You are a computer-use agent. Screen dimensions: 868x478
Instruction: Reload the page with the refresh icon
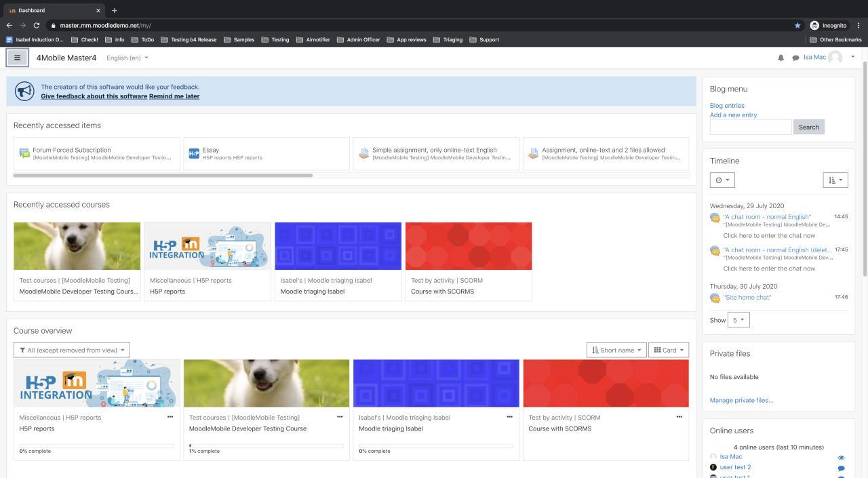[x=37, y=25]
